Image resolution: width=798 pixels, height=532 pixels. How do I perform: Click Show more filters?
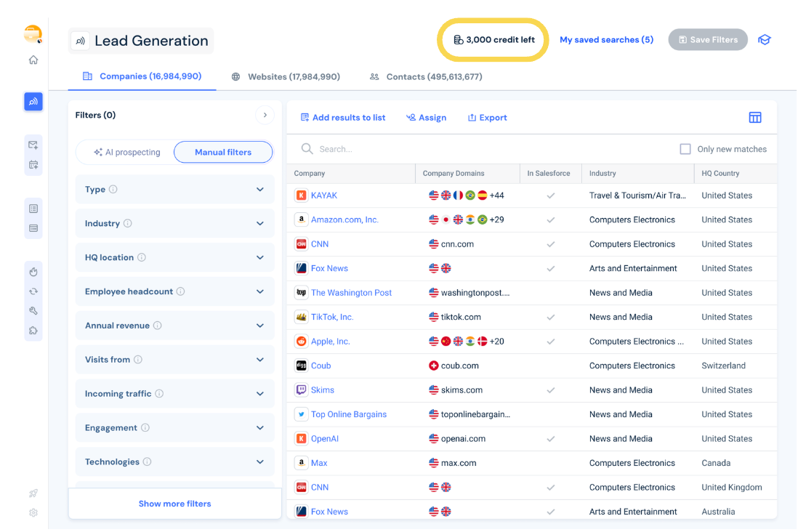174,504
